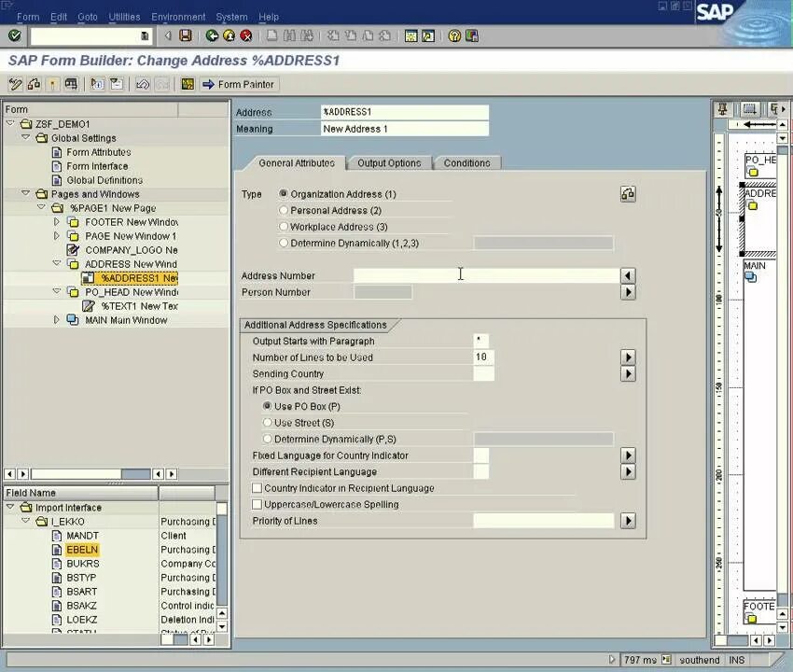The image size is (793, 672).
Task: Click the yellow Exit arrow icon
Action: coord(230,35)
